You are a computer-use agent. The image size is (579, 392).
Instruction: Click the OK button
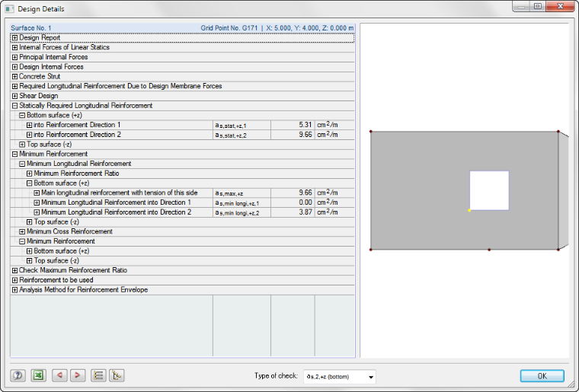click(x=542, y=376)
